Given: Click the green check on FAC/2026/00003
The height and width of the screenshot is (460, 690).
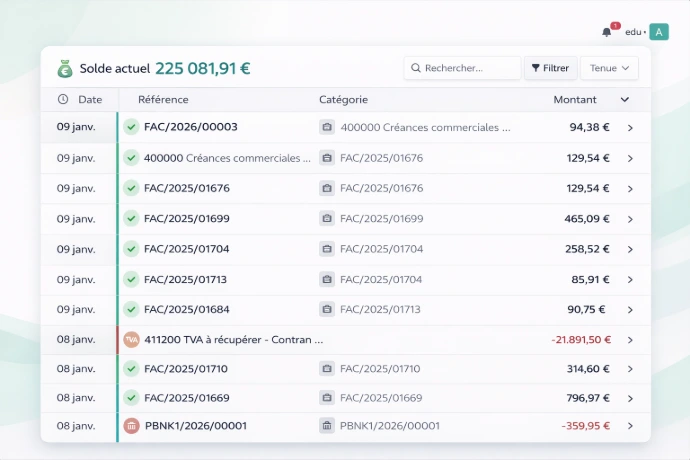Looking at the screenshot, I should tap(131, 128).
